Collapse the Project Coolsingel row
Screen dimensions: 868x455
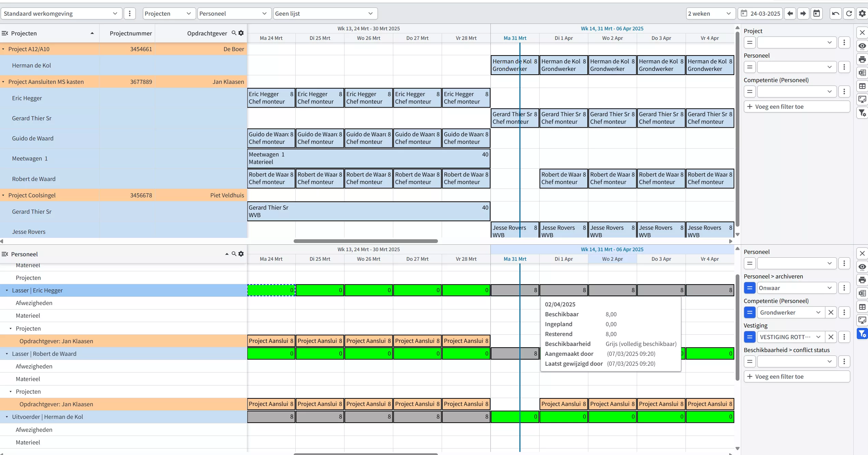tap(3, 195)
